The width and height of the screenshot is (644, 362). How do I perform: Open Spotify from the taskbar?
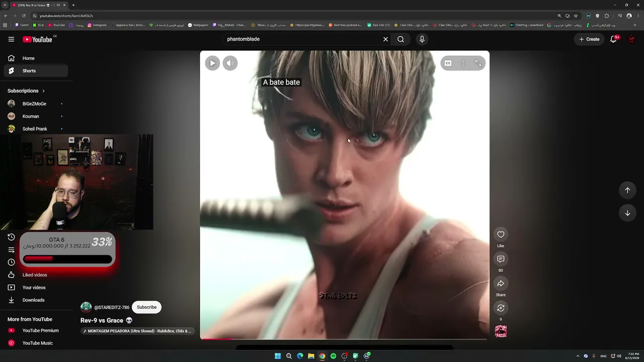click(x=333, y=356)
